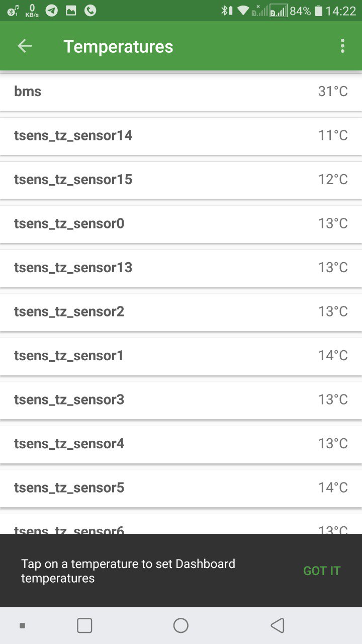Pick tsens_tz_sensor13 for the dashboard
This screenshot has width=362, height=644.
(x=181, y=268)
